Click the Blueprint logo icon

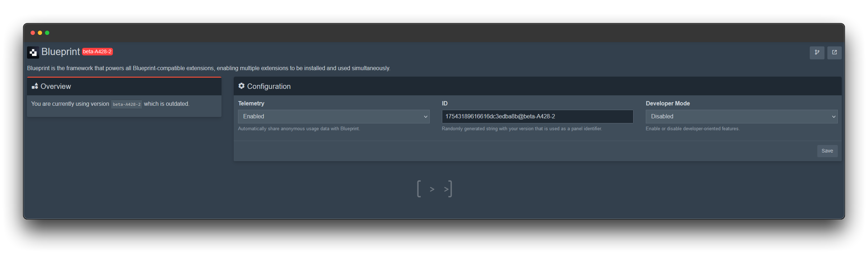point(33,53)
